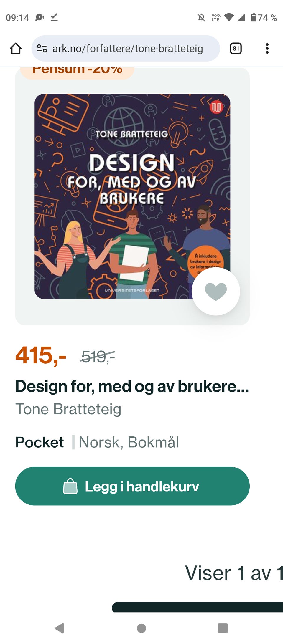Open the site settings icon in address bar
This screenshot has height=644, width=283.
tap(42, 49)
